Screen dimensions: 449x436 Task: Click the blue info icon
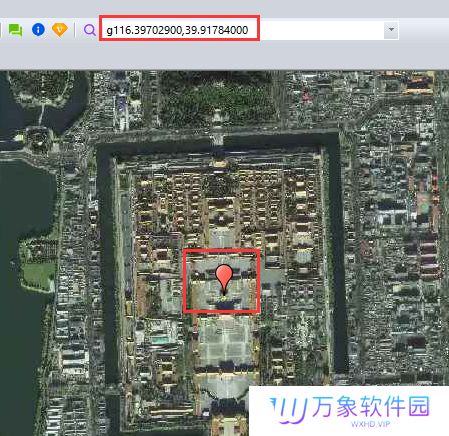38,30
